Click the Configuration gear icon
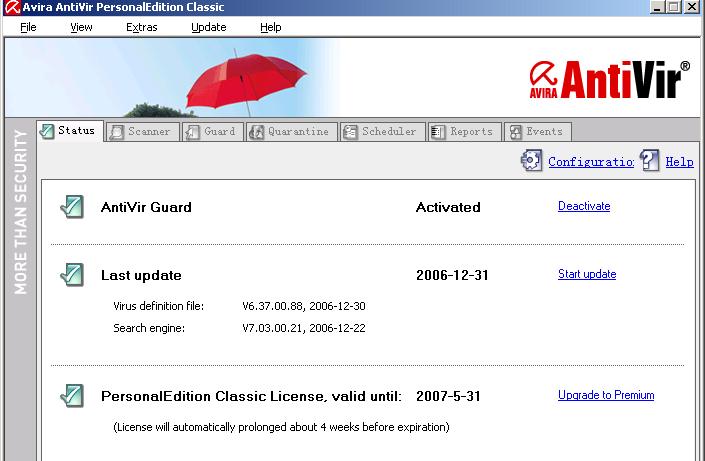The height and width of the screenshot is (461, 705). pos(531,160)
